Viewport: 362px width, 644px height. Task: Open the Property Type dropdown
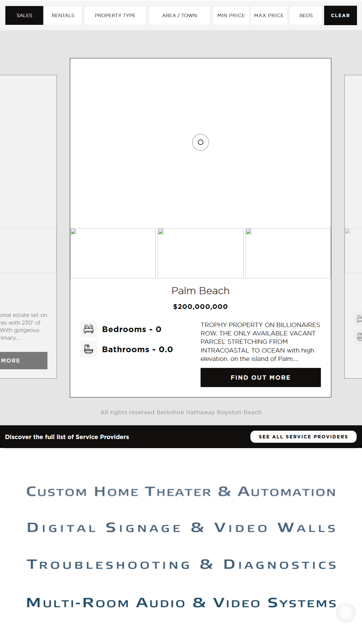pos(115,15)
